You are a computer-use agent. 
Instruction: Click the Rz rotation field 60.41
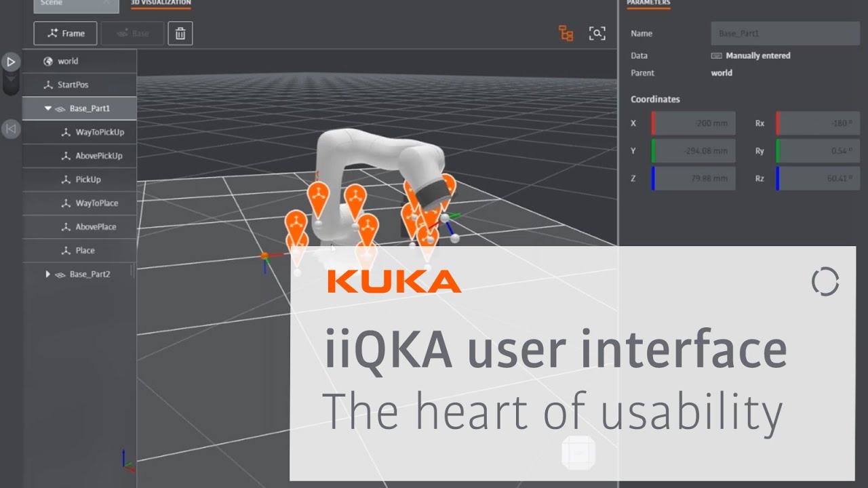pos(818,178)
